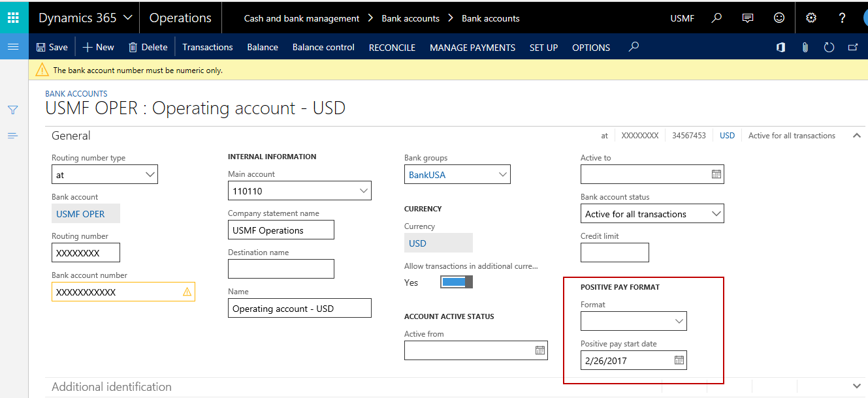Open the attachments paperclip icon
This screenshot has height=398, width=868.
point(805,47)
